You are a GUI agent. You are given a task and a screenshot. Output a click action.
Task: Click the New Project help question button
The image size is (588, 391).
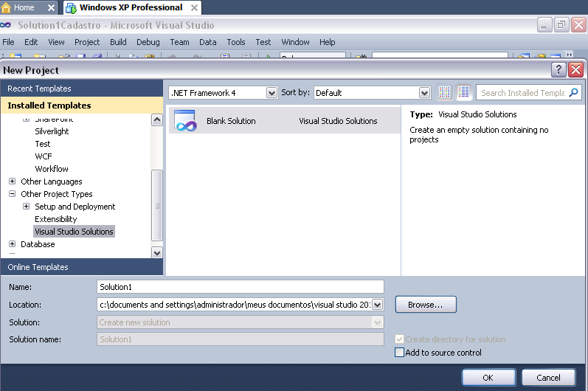pos(558,70)
